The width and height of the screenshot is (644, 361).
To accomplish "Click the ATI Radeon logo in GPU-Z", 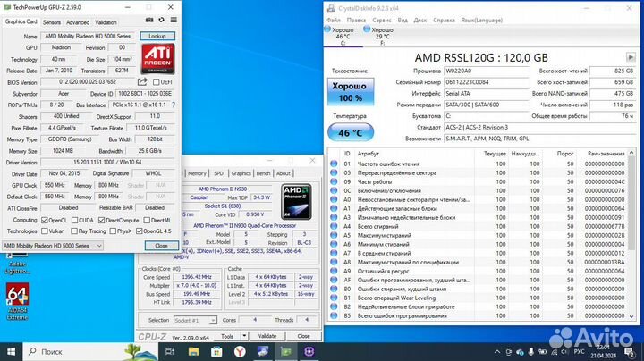I will tap(157, 59).
